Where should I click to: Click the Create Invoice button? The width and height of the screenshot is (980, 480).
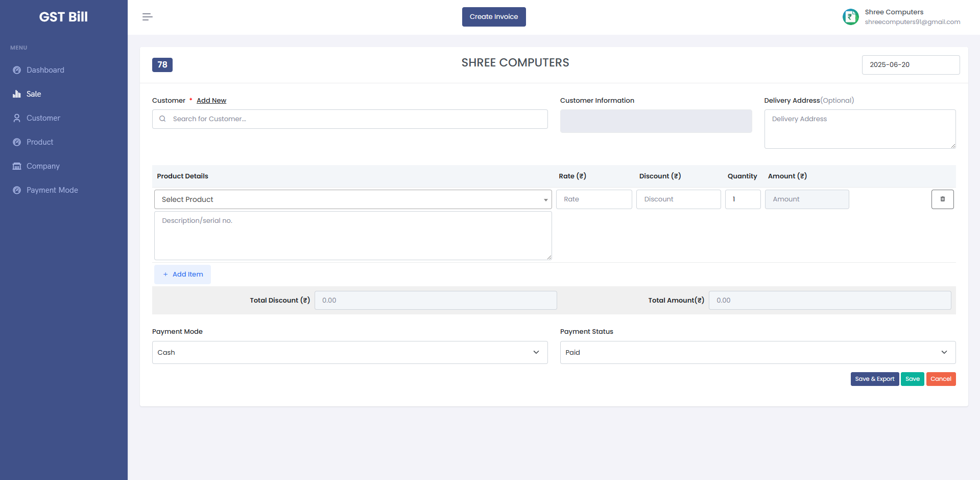pyautogui.click(x=494, y=17)
